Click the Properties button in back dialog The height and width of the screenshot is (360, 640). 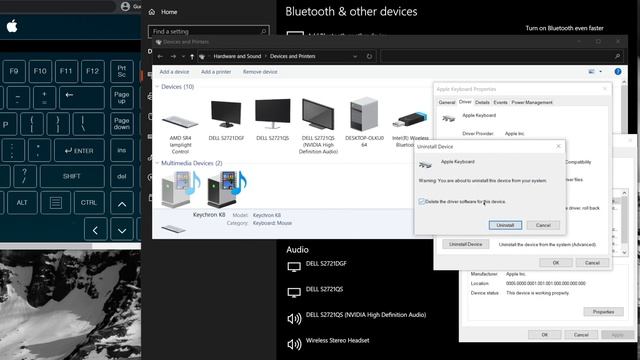point(603,312)
